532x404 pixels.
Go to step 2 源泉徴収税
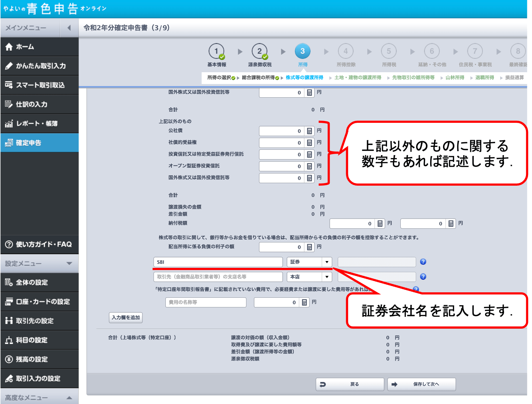(x=260, y=55)
